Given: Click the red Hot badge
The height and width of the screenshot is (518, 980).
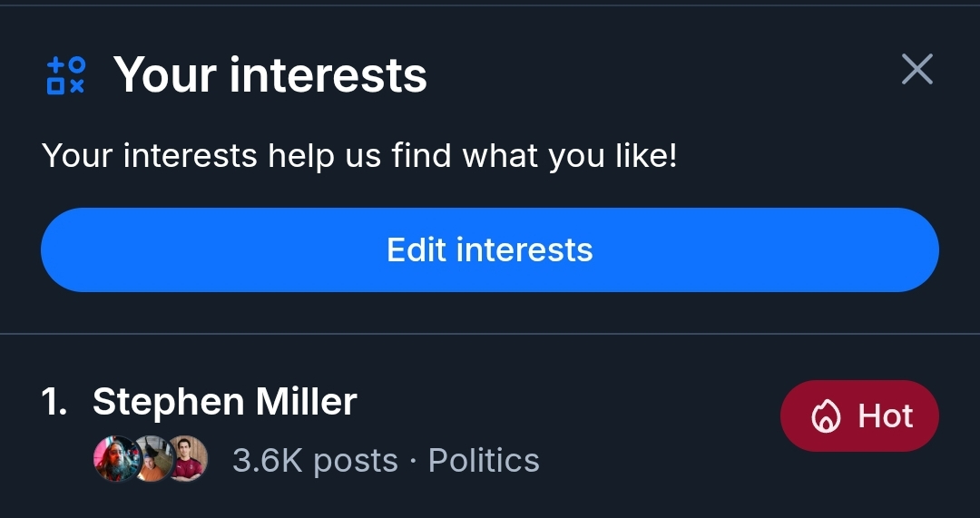Looking at the screenshot, I should (x=858, y=416).
